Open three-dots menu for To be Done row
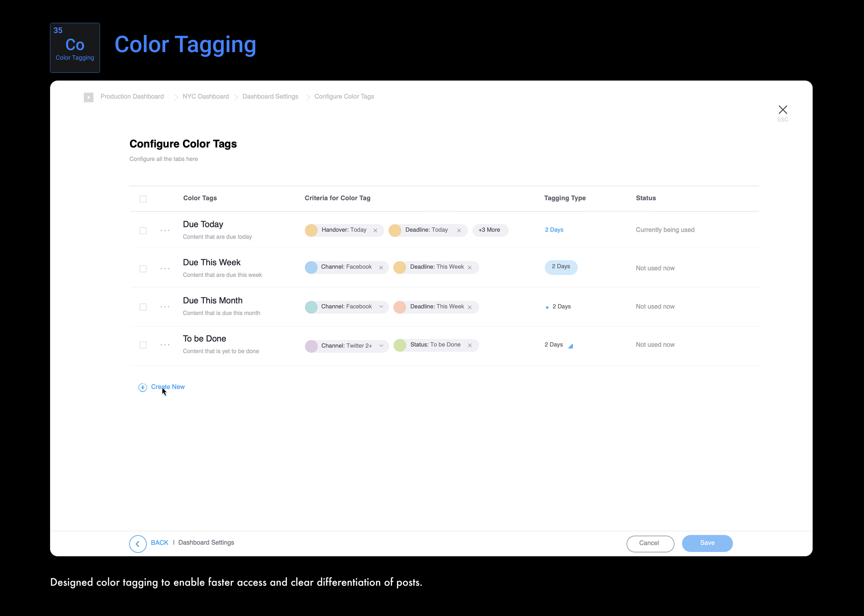The width and height of the screenshot is (864, 616). point(165,345)
